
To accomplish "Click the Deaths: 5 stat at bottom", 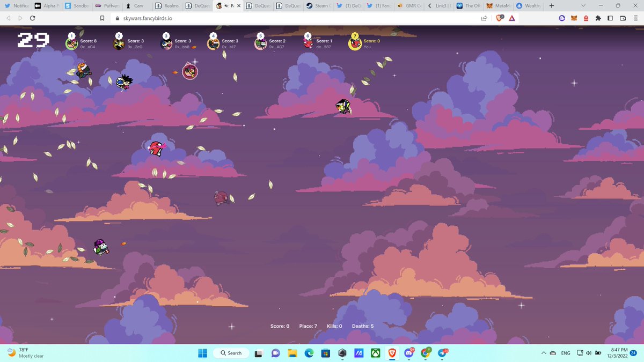I will coord(363,326).
